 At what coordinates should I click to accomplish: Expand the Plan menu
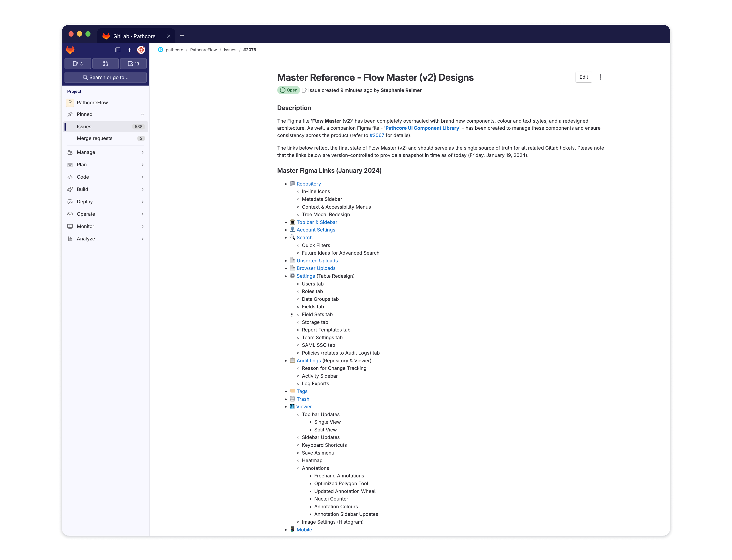point(105,165)
